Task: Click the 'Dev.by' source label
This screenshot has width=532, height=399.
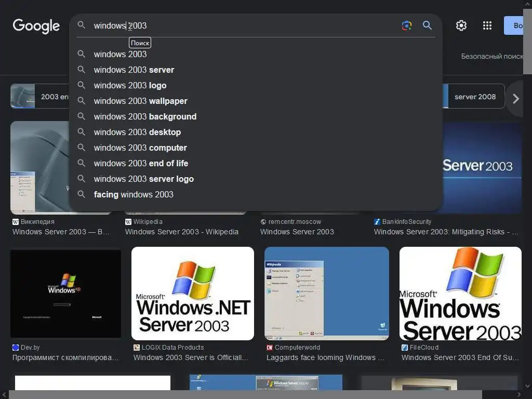Action: point(30,348)
